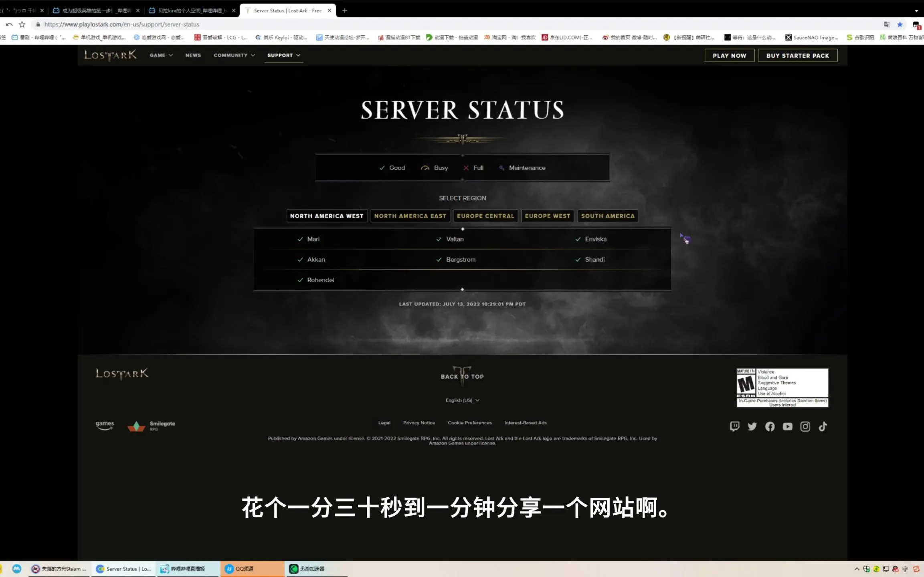The width and height of the screenshot is (924, 577).
Task: Open the Twitch social icon in footer
Action: [x=734, y=426]
